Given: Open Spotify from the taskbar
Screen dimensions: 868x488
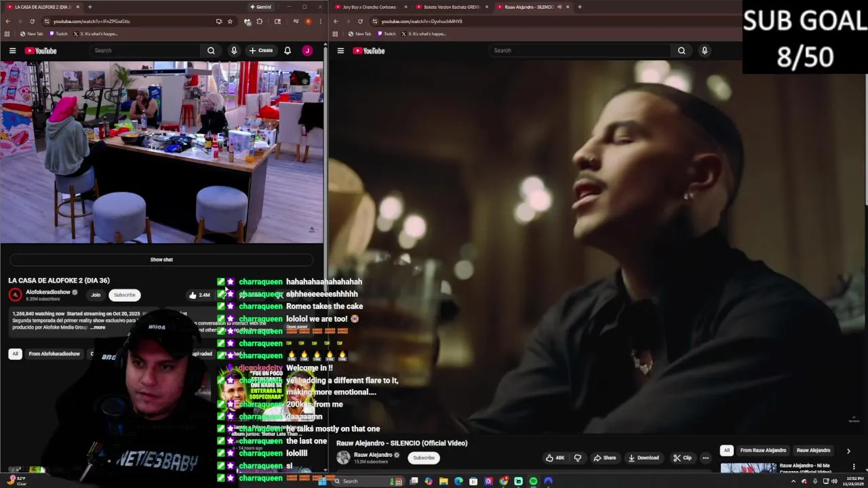Looking at the screenshot, I should click(534, 481).
